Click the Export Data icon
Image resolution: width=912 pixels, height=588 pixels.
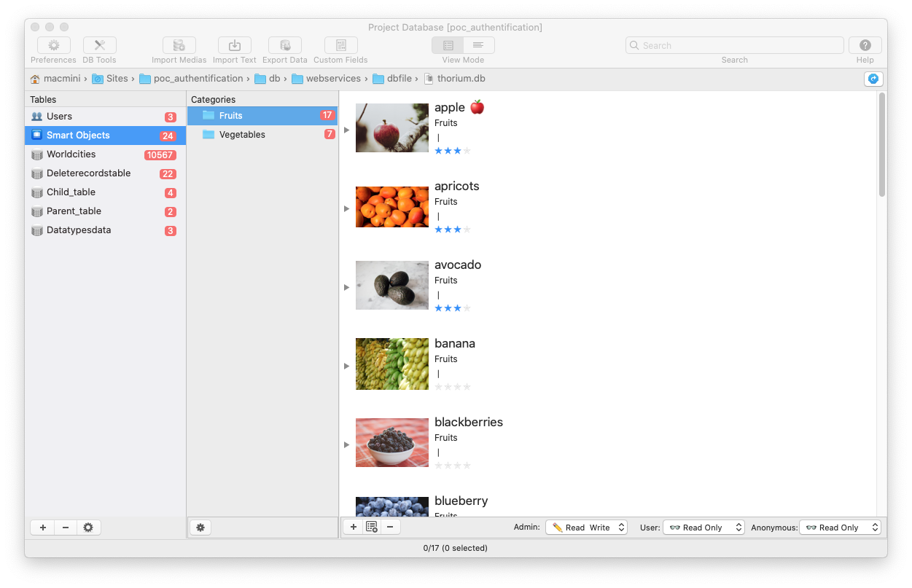coord(284,45)
